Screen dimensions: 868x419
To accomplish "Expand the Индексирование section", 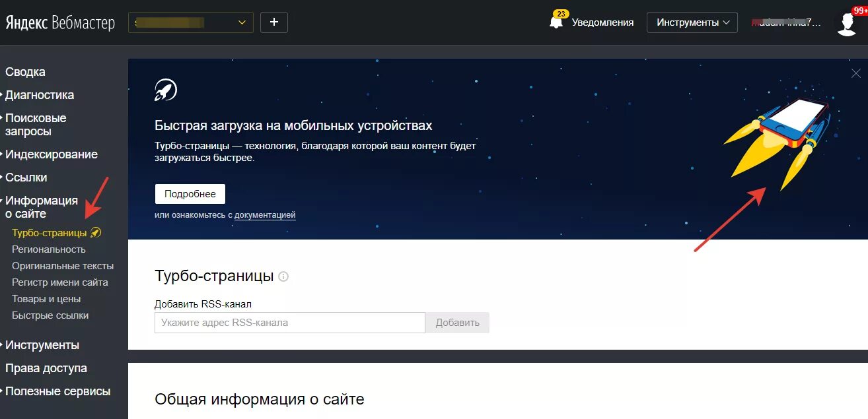I will pyautogui.click(x=51, y=154).
